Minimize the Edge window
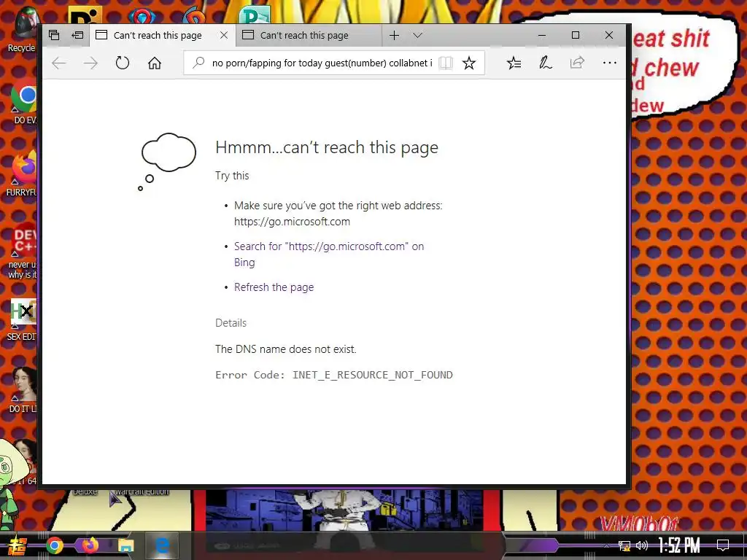Image resolution: width=747 pixels, height=560 pixels. click(x=542, y=35)
